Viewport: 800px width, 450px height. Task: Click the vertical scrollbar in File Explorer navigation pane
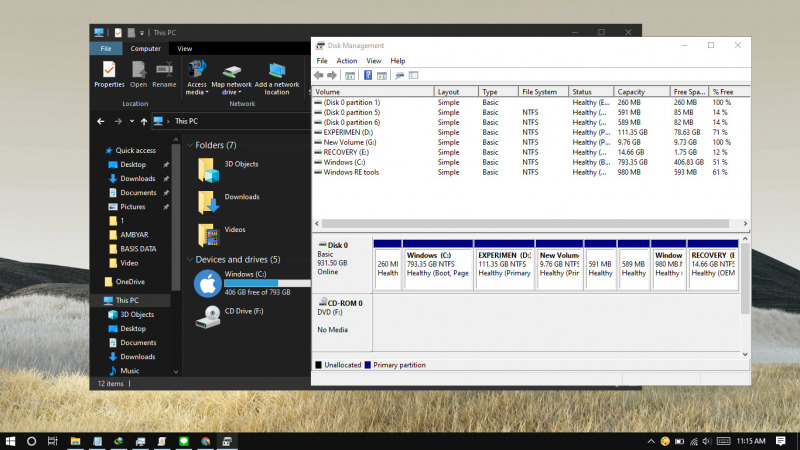coord(176,217)
